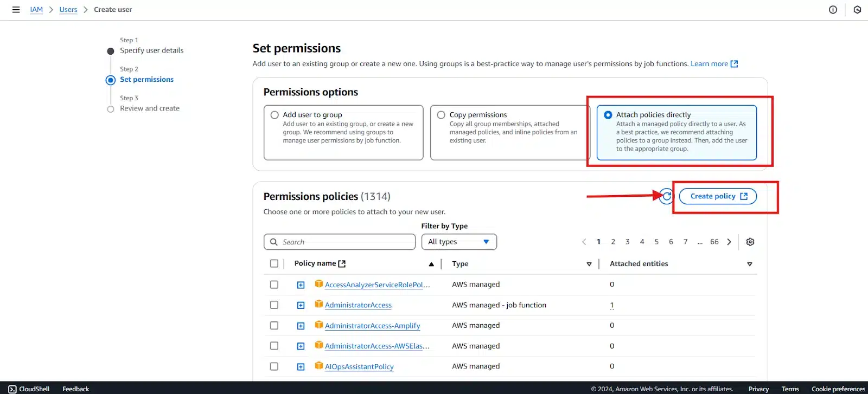This screenshot has height=394, width=868.
Task: Open the AdministratorAccess policy link
Action: coord(358,305)
